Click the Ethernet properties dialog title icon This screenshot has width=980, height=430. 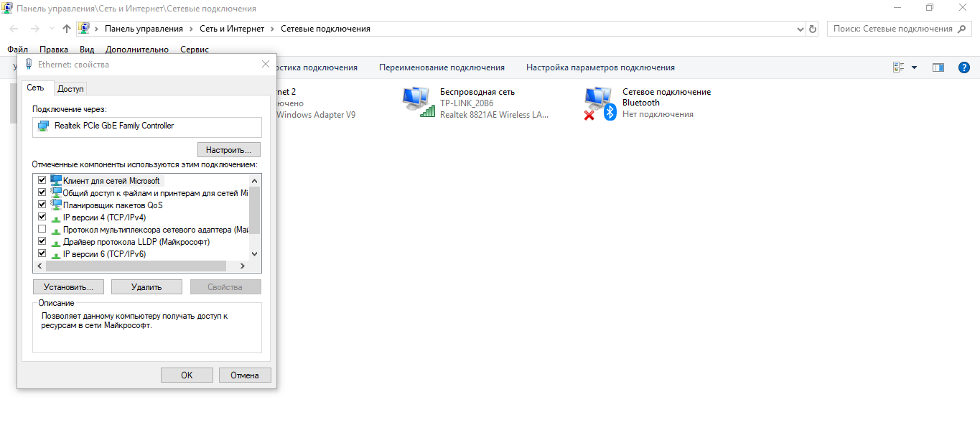29,64
